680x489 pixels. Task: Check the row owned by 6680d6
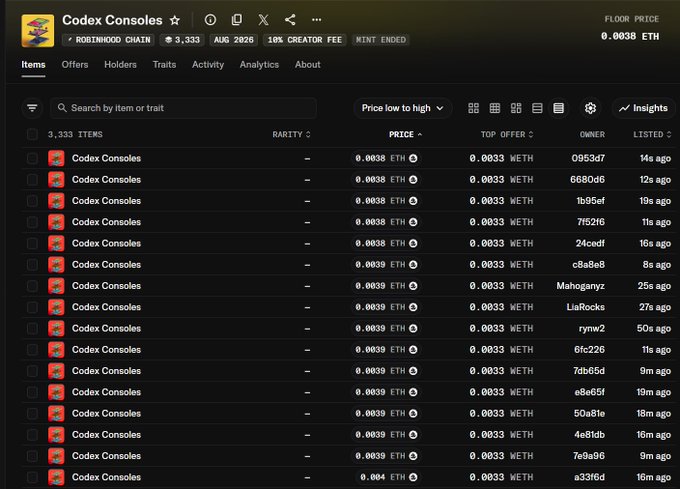tap(32, 179)
